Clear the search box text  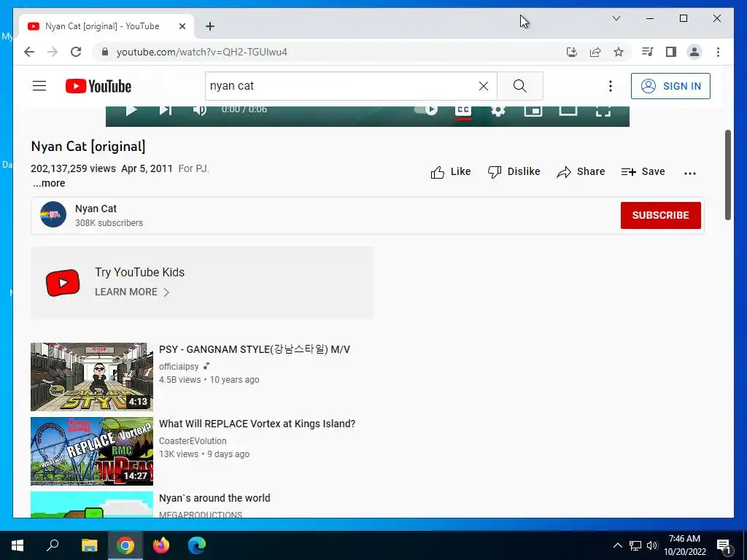[x=484, y=86]
